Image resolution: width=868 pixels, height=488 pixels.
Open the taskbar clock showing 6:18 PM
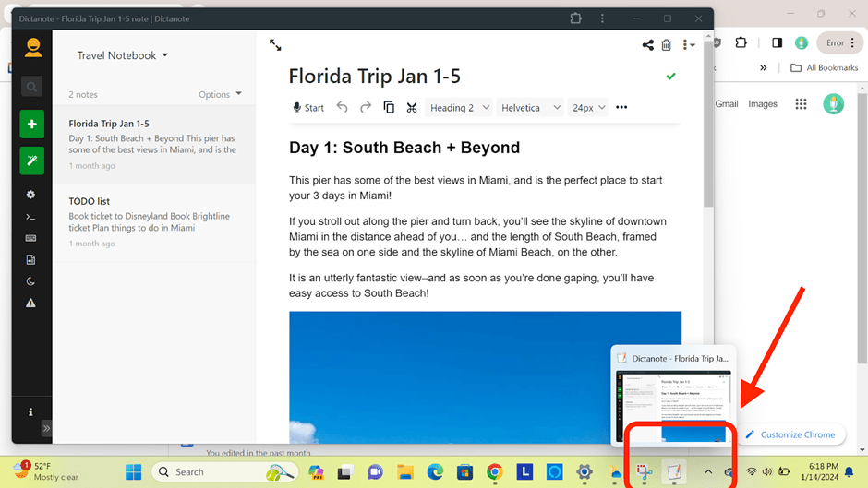point(819,471)
